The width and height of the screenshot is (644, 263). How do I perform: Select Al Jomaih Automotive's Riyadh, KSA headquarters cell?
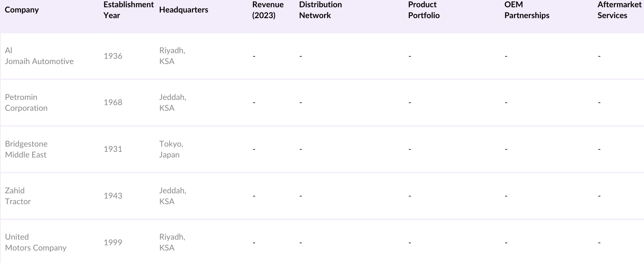[172, 56]
